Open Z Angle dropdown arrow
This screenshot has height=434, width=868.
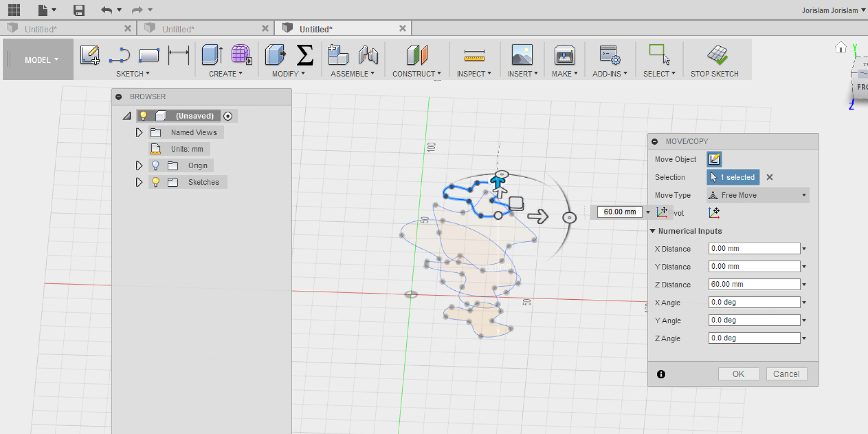tap(804, 338)
